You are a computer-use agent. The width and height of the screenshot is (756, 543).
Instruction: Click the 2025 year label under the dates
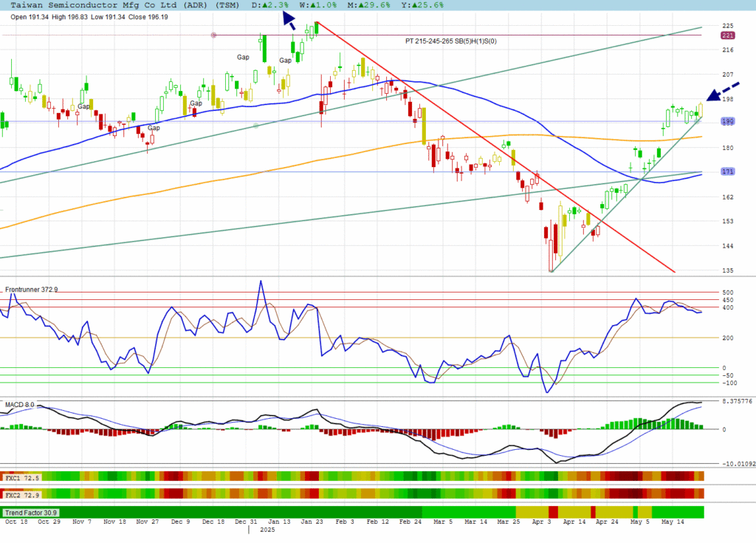[267, 530]
